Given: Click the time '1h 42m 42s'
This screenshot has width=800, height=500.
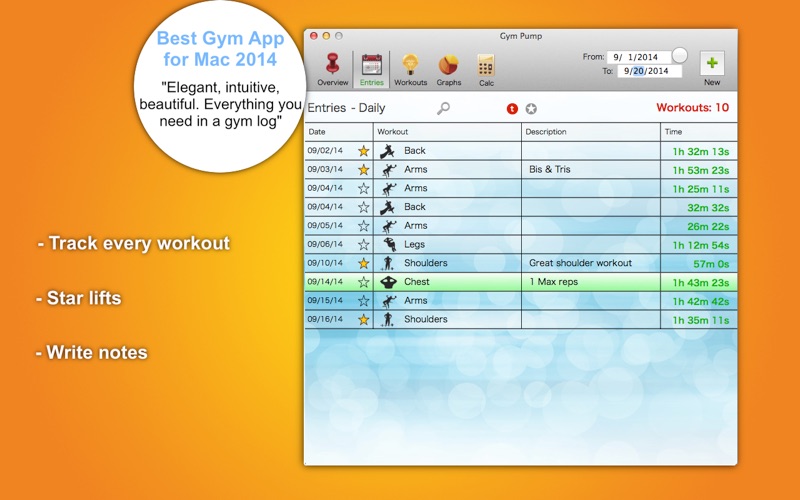Looking at the screenshot, I should tap(701, 302).
